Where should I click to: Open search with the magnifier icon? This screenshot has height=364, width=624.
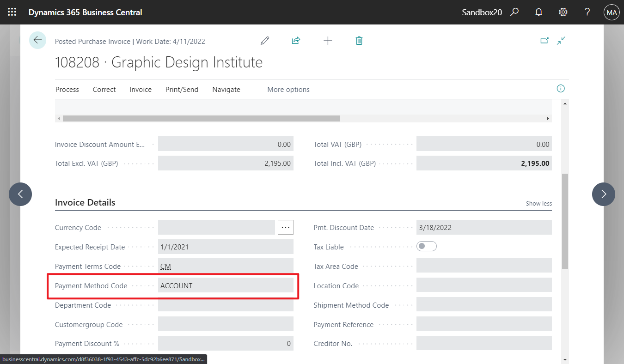[514, 12]
